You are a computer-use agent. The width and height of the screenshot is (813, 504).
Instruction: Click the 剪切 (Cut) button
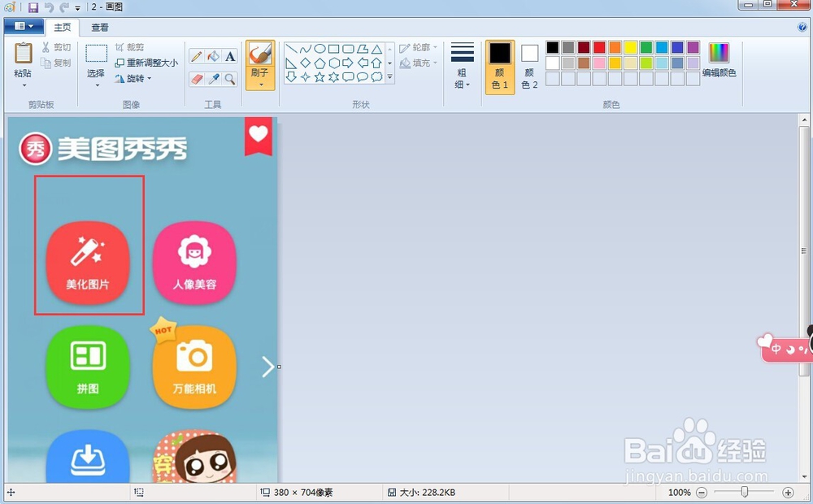[x=56, y=47]
